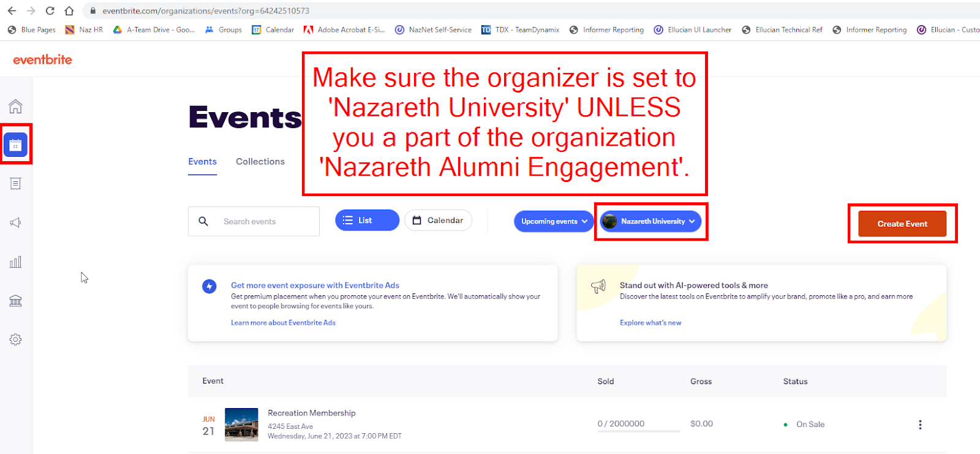Click the Search events field

click(x=254, y=221)
